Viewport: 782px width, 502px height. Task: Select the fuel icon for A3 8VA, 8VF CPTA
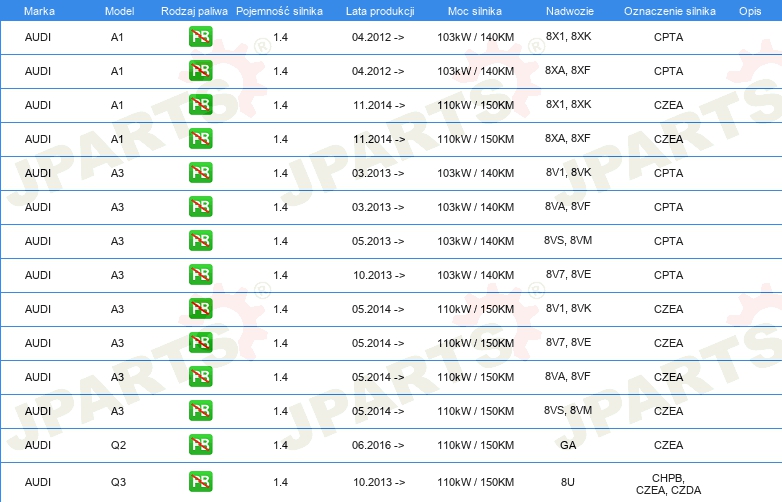(200, 207)
